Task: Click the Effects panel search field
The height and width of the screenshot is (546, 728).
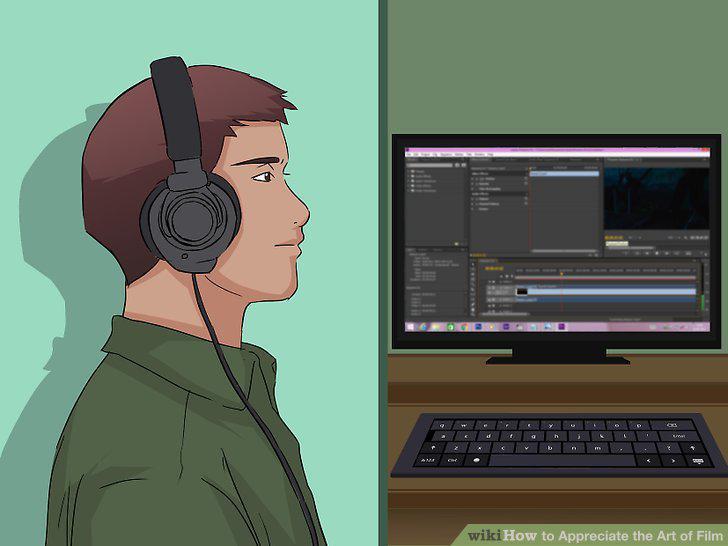Action: pos(429,165)
